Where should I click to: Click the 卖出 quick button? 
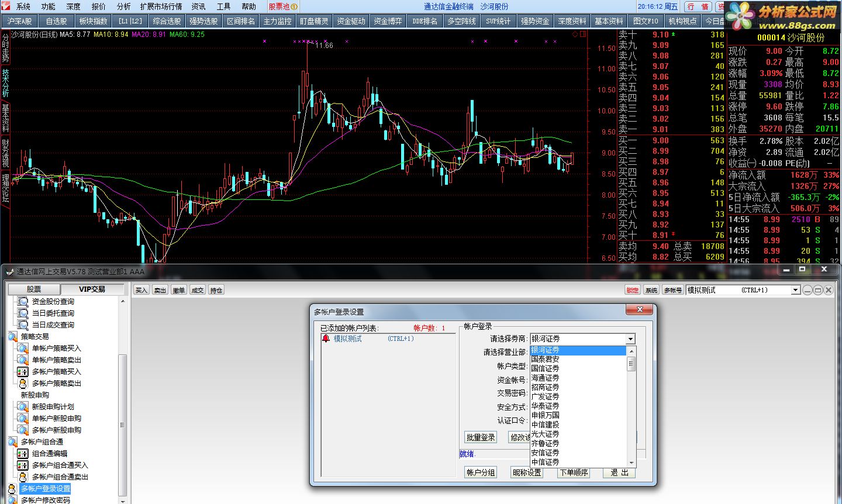160,290
